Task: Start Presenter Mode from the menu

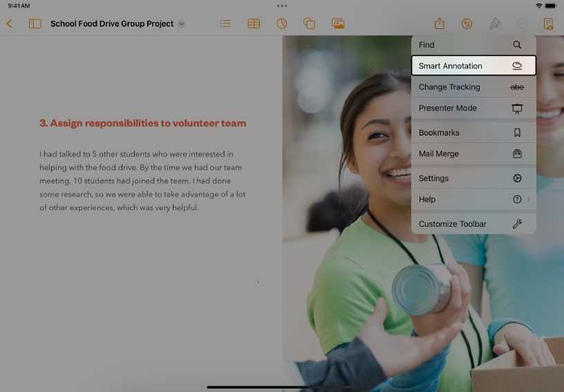Action: point(473,109)
